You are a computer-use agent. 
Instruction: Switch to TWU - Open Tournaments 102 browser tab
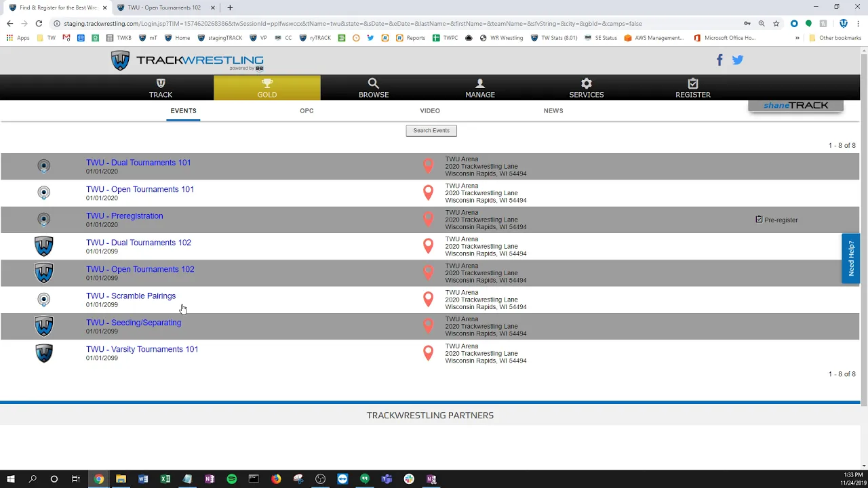tap(164, 7)
